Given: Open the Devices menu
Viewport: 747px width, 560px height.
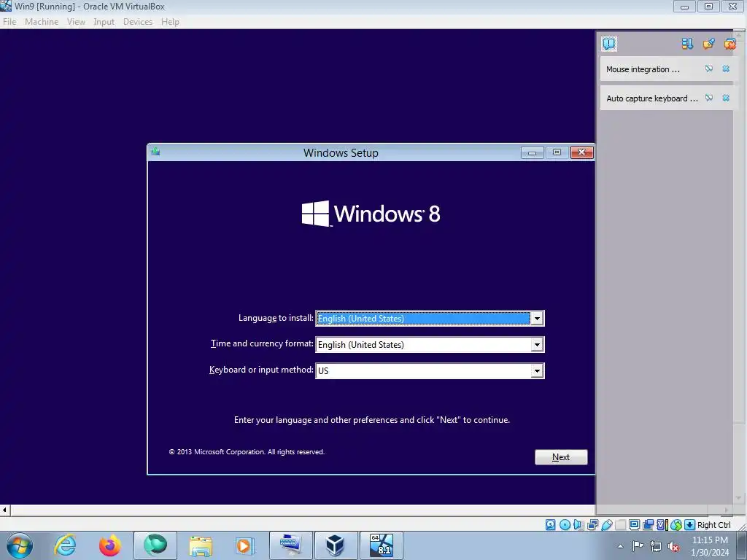Looking at the screenshot, I should [138, 22].
